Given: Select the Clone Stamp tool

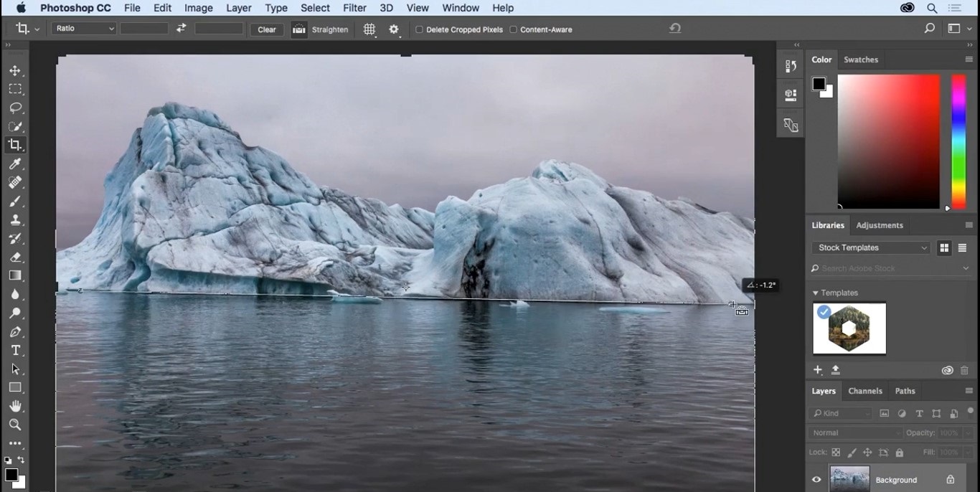Looking at the screenshot, I should pos(15,220).
